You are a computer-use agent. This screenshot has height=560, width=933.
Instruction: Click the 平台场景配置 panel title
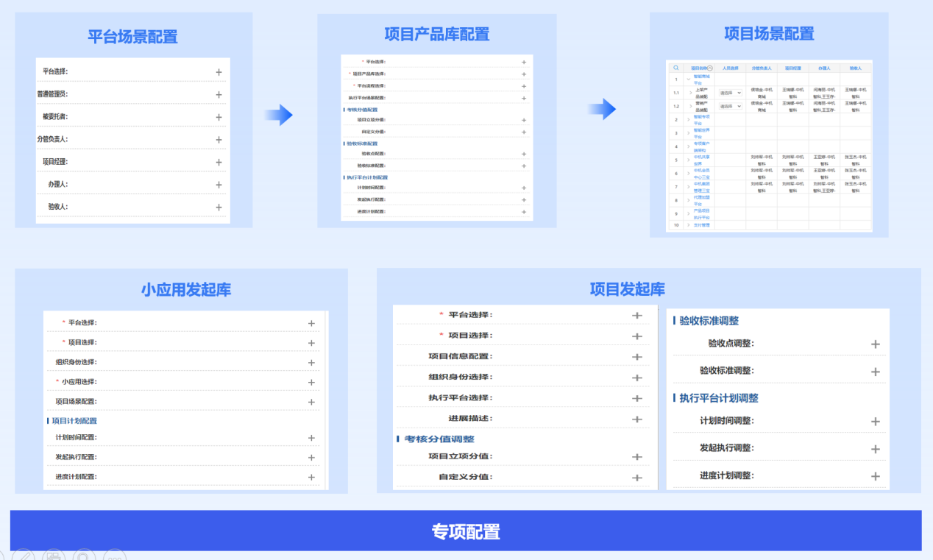pos(132,37)
